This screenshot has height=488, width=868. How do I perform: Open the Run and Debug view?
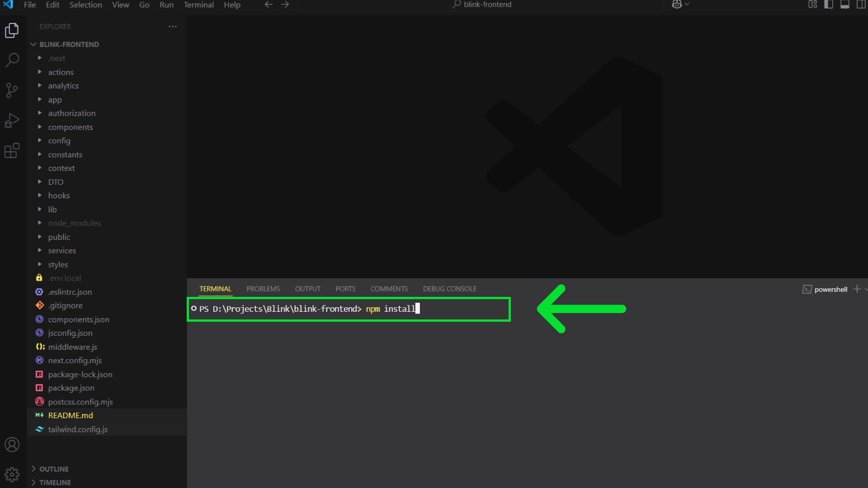coord(12,120)
